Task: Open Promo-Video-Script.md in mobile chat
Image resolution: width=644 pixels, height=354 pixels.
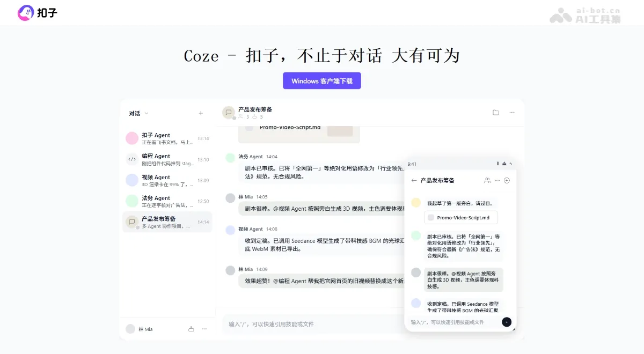Action: click(461, 218)
